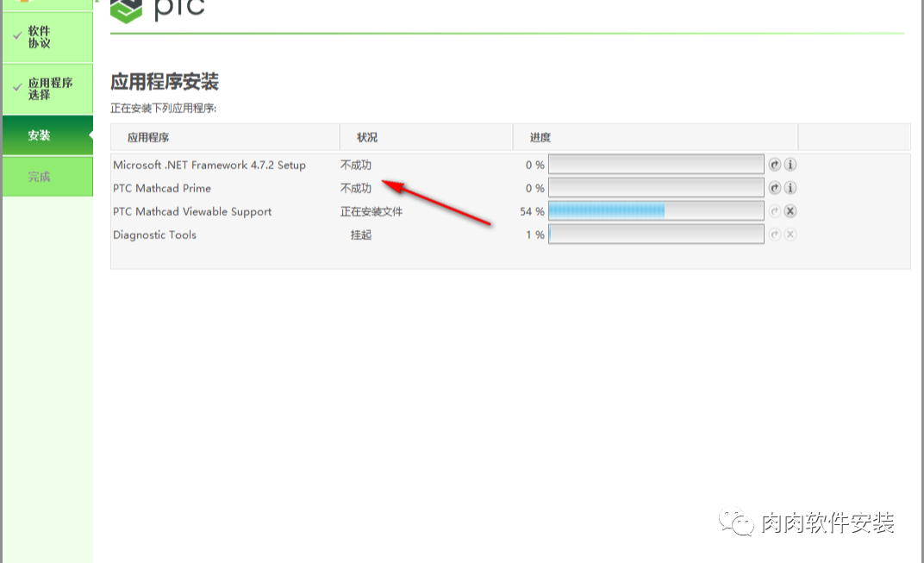Open info for PTC Mathcad Prime failure

click(x=790, y=188)
